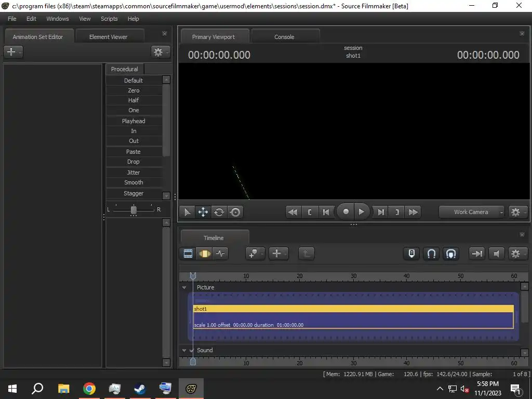The width and height of the screenshot is (532, 399).
Task: Open the add bookmark dropdown in the timeline
Action: click(x=255, y=254)
